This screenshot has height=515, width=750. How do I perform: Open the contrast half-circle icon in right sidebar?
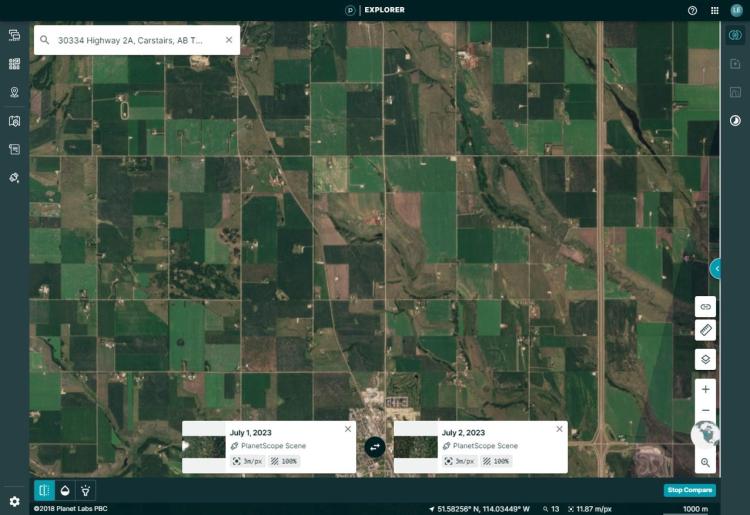[735, 121]
